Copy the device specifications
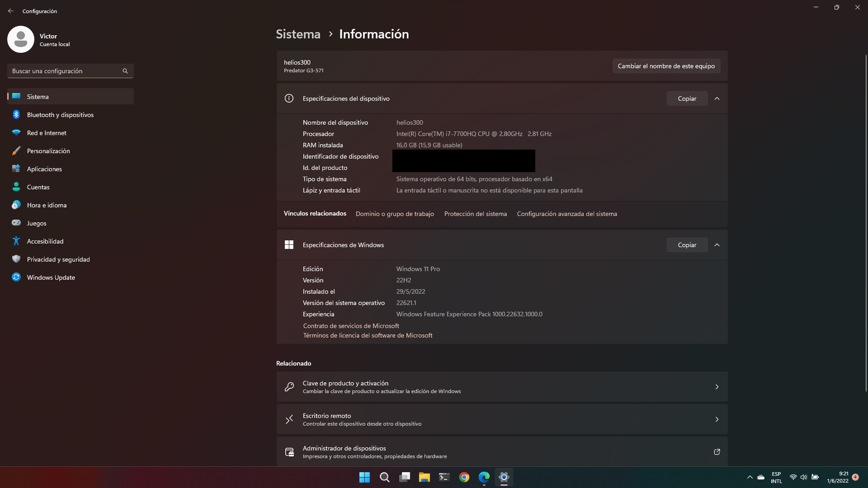868x488 pixels. (x=687, y=99)
